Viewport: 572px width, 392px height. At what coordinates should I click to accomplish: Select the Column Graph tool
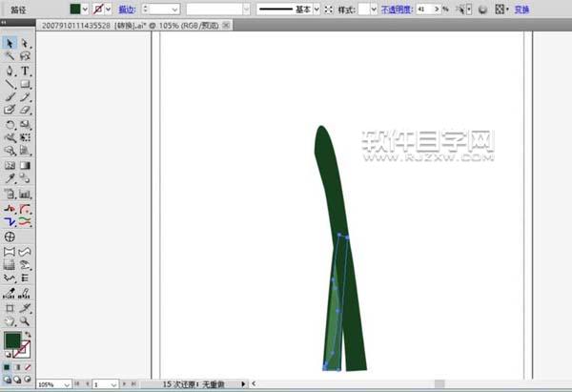point(25,194)
